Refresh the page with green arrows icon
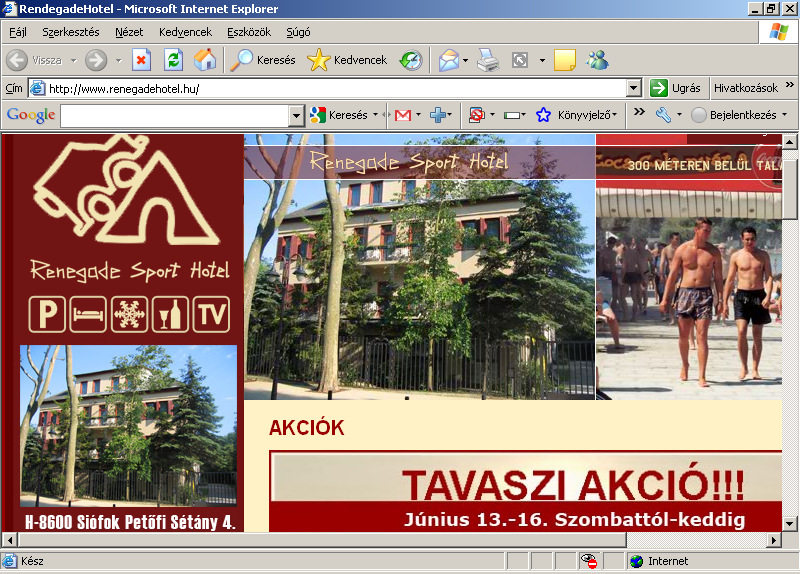The height and width of the screenshot is (574, 800). point(173,60)
